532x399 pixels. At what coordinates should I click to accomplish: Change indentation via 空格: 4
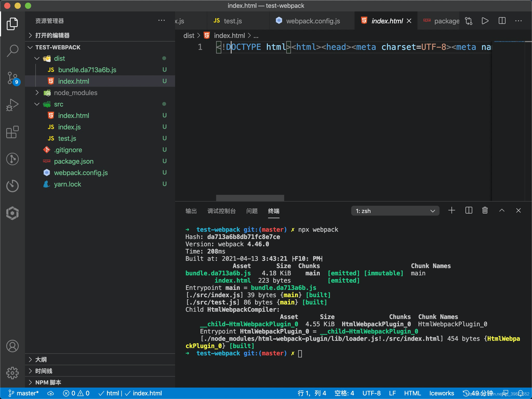coord(344,393)
